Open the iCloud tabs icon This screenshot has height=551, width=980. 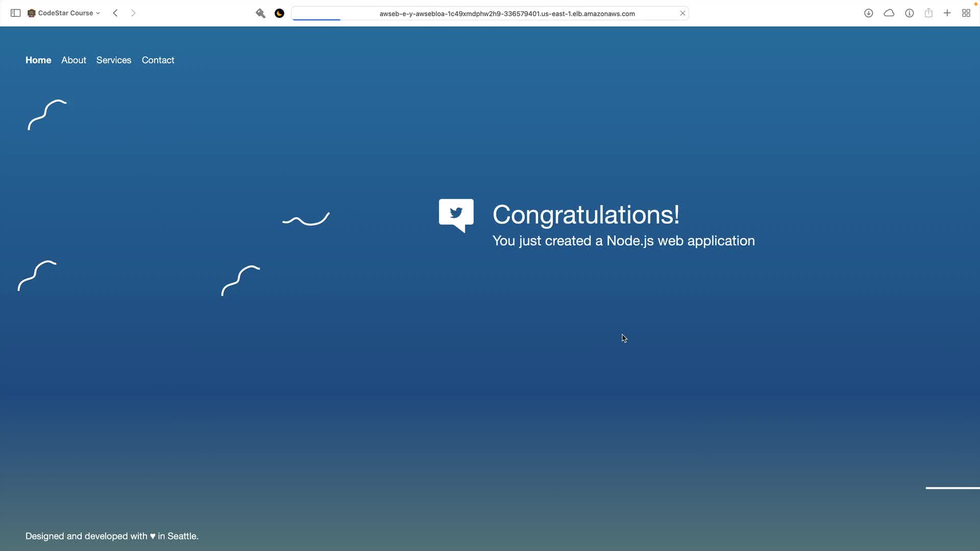click(889, 13)
